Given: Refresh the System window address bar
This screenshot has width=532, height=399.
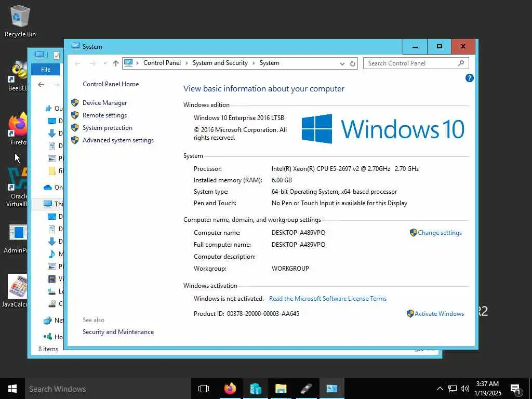Looking at the screenshot, I should pyautogui.click(x=353, y=63).
